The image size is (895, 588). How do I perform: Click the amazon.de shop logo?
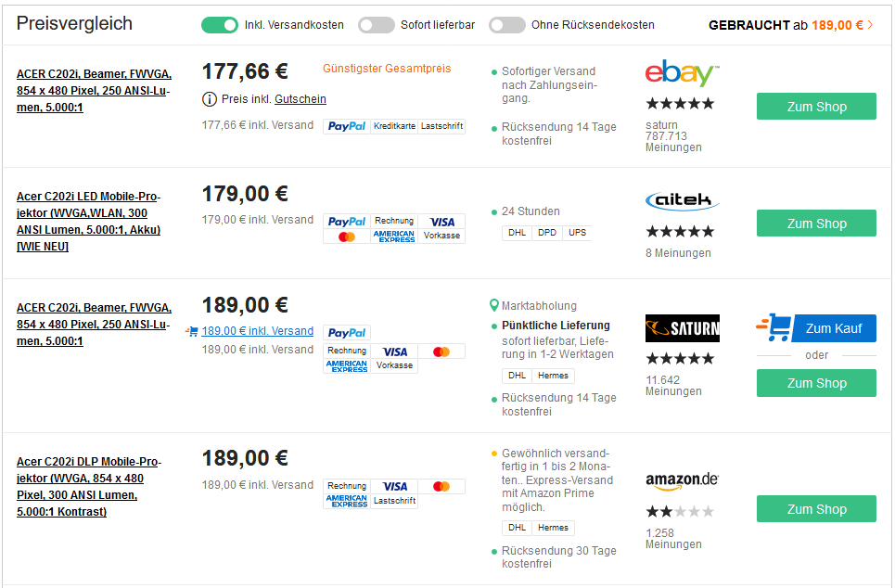coord(682,480)
